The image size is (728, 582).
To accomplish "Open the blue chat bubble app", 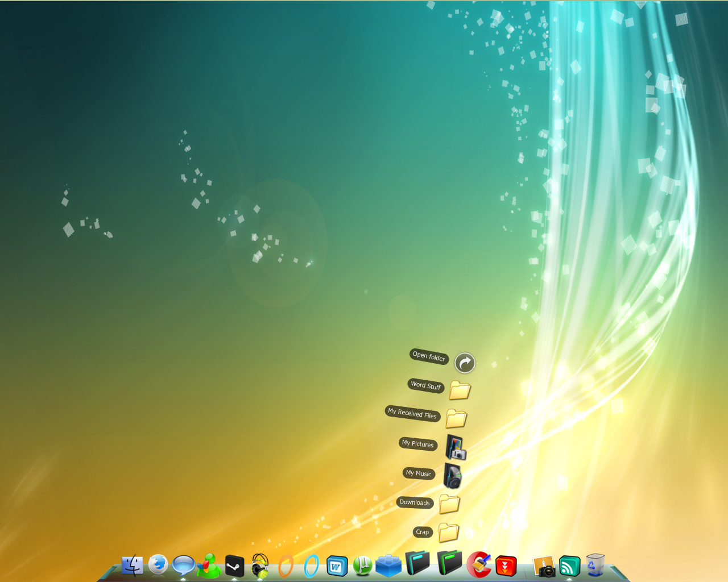I will coord(184,566).
